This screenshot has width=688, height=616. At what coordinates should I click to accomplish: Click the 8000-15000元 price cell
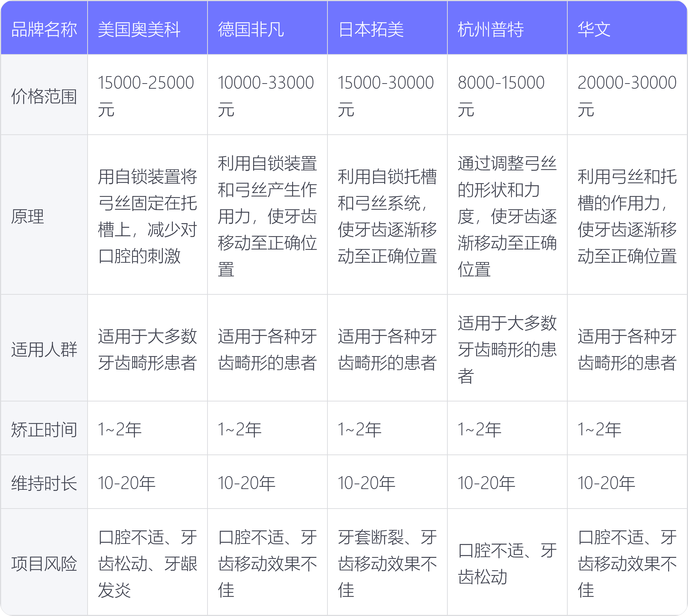tap(507, 95)
